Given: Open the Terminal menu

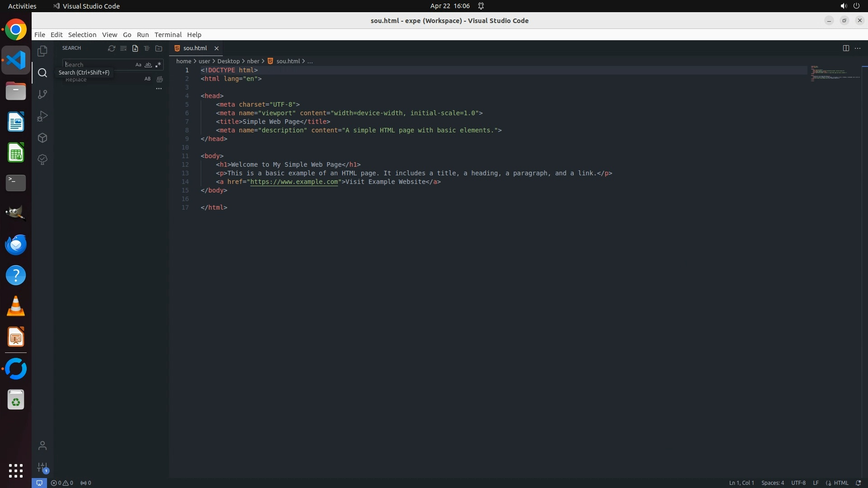Looking at the screenshot, I should click(168, 35).
